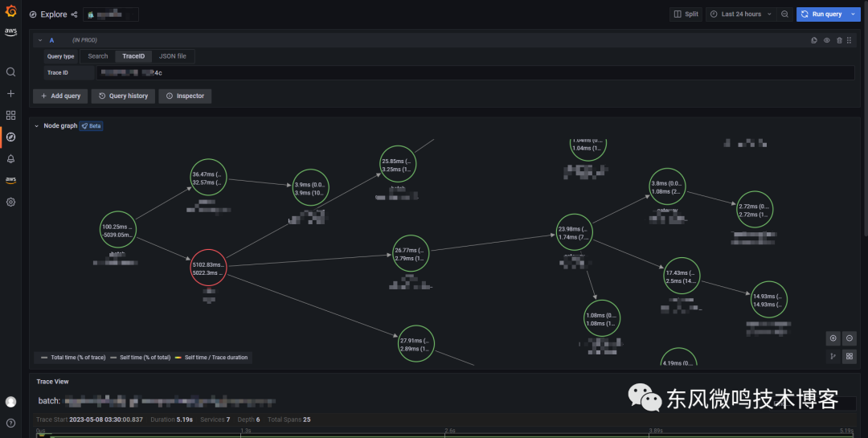The width and height of the screenshot is (868, 438).
Task: Open Query history
Action: point(123,96)
